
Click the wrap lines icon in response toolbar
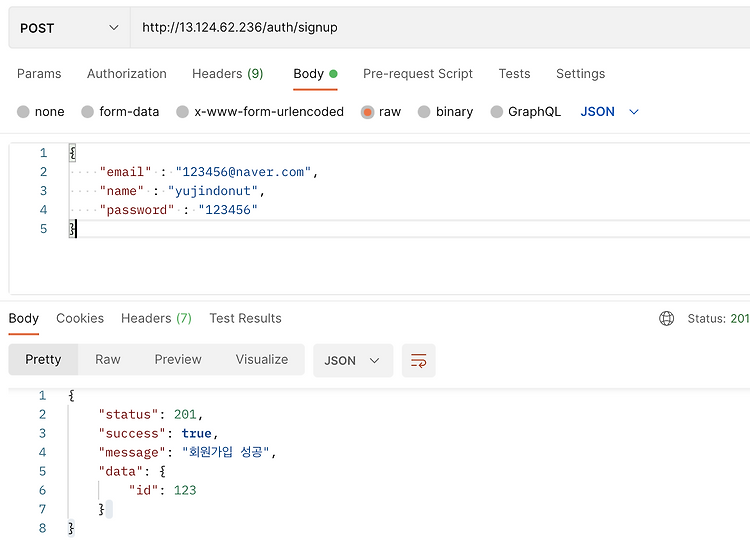pos(418,361)
